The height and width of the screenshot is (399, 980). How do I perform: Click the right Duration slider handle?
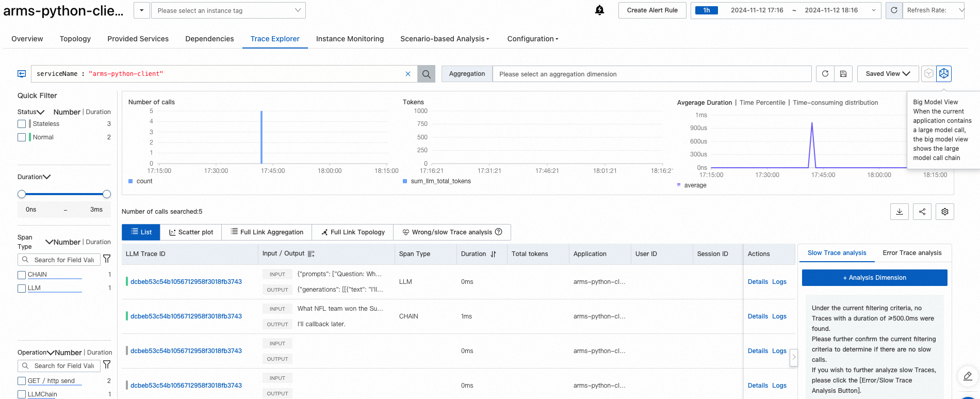(107, 194)
